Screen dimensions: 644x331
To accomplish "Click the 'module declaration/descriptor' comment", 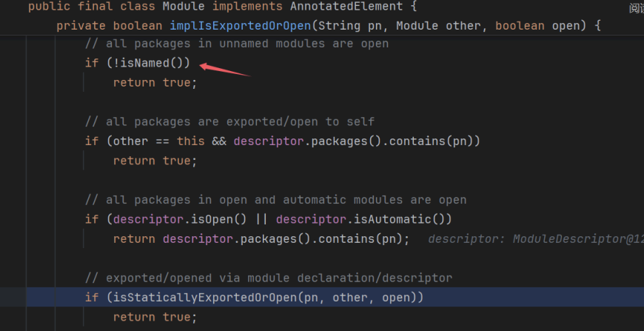I will coord(268,278).
